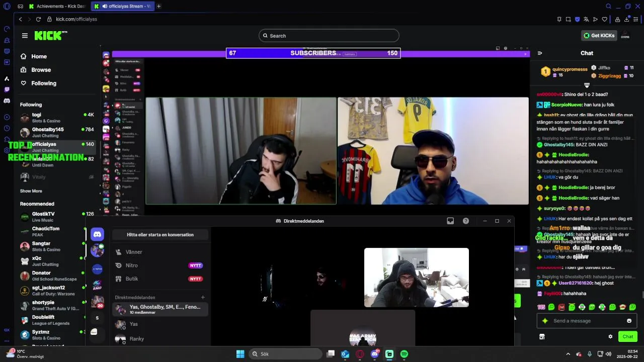This screenshot has width=644, height=362.
Task: Open Following in the Kick sidebar
Action: (x=57, y=83)
